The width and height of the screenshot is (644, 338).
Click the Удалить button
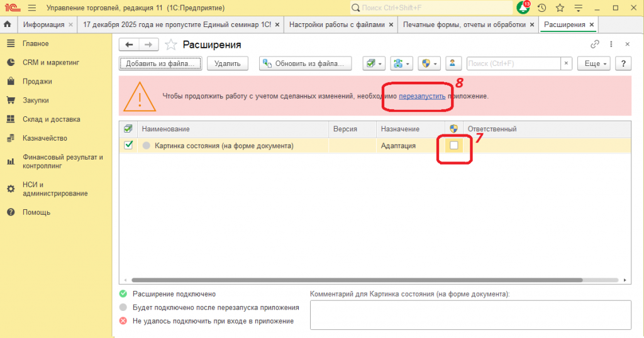(x=228, y=63)
